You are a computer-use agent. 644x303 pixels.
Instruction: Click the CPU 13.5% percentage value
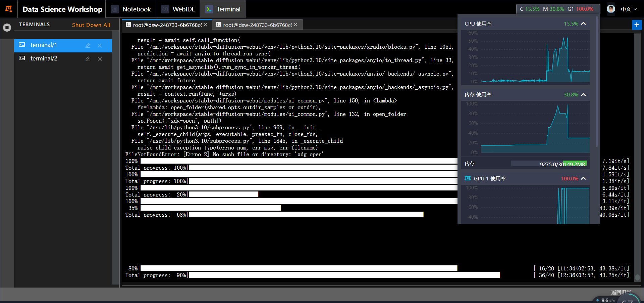[x=571, y=24]
